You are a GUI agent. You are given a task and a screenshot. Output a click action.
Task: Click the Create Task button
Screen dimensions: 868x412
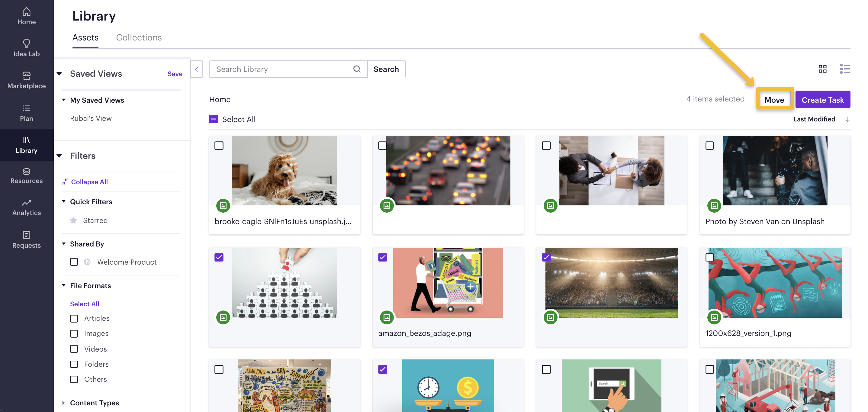pos(822,100)
